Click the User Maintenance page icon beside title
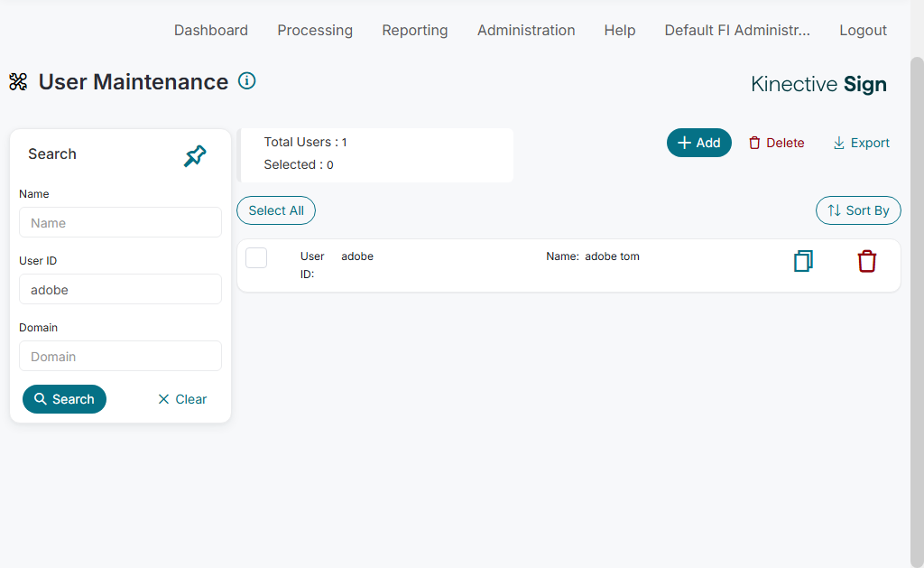Image resolution: width=924 pixels, height=568 pixels. 18,81
